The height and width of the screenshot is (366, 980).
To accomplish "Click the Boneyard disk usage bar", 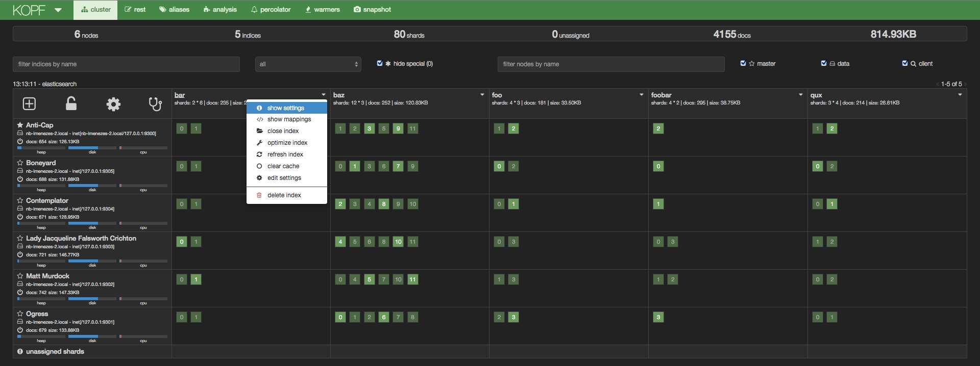I will [x=92, y=186].
